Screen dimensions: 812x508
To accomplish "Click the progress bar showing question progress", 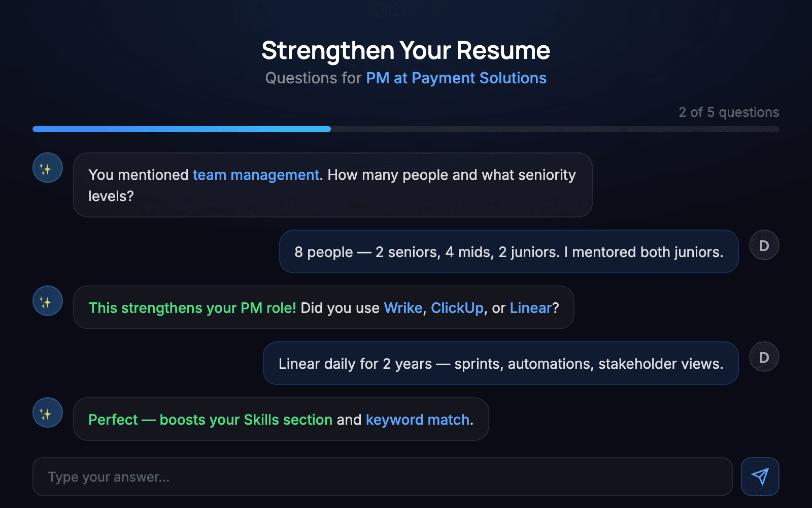I will pos(406,129).
